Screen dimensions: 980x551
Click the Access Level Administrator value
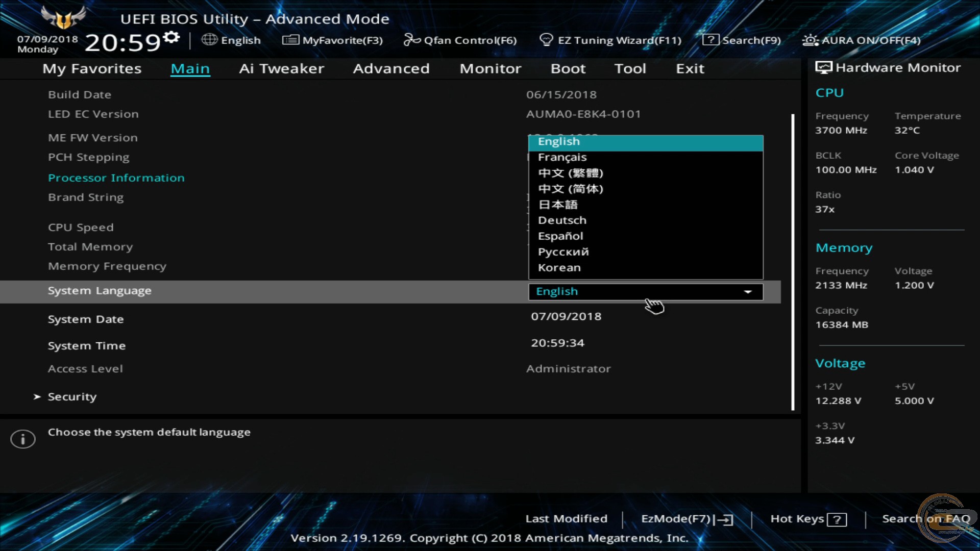coord(568,369)
